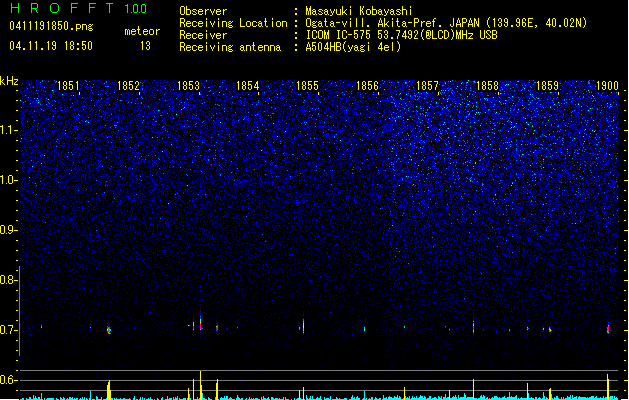Click the 1854 time marker

click(x=248, y=86)
